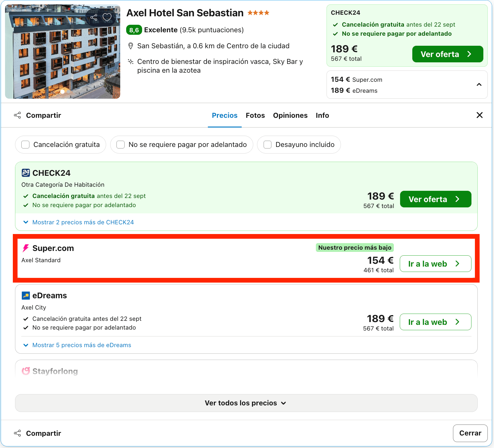This screenshot has height=448, width=494.
Task: Click the sparkle icon beside wellness description
Action: tap(131, 62)
